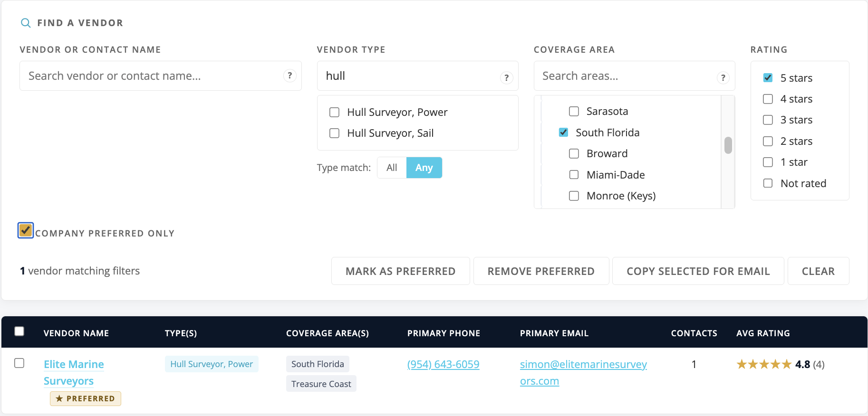The image size is (868, 416).
Task: Select all vendors via header checkbox
Action: pyautogui.click(x=19, y=331)
